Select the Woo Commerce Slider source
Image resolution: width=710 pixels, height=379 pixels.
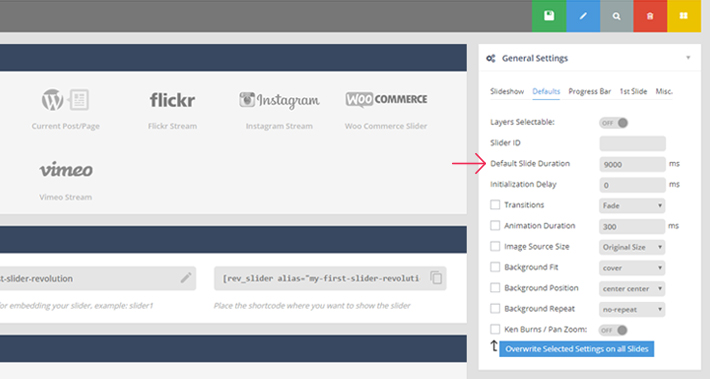coord(386,109)
